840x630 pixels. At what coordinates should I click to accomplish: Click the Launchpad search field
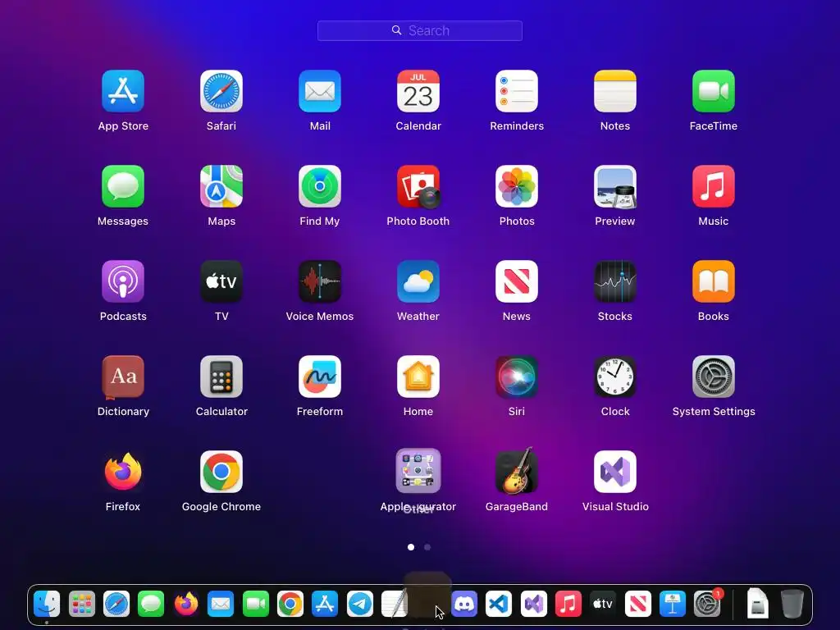click(419, 30)
